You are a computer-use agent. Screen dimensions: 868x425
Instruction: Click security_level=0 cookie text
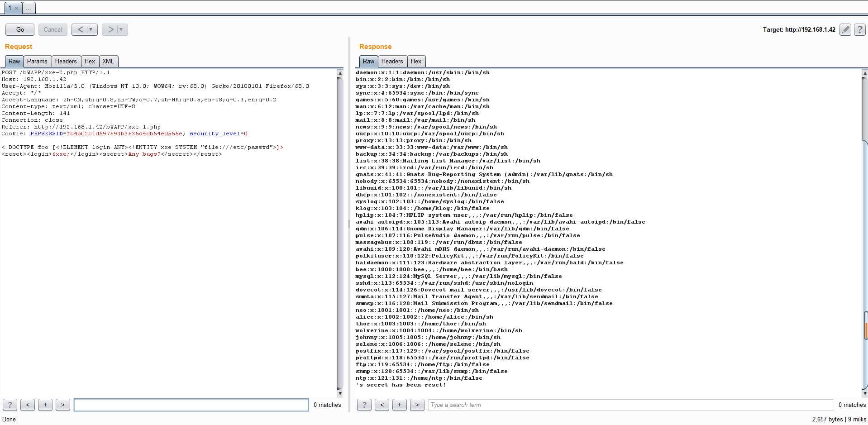point(219,134)
